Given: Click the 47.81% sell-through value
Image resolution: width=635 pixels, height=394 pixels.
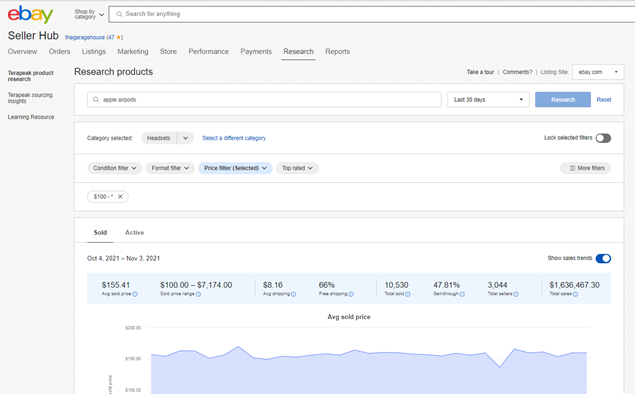Looking at the screenshot, I should tap(447, 285).
